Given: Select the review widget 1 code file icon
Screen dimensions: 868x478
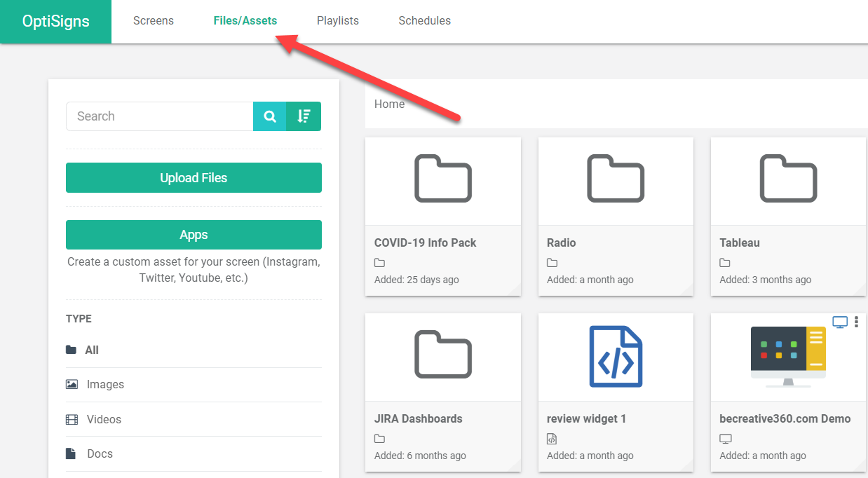Looking at the screenshot, I should tap(615, 356).
